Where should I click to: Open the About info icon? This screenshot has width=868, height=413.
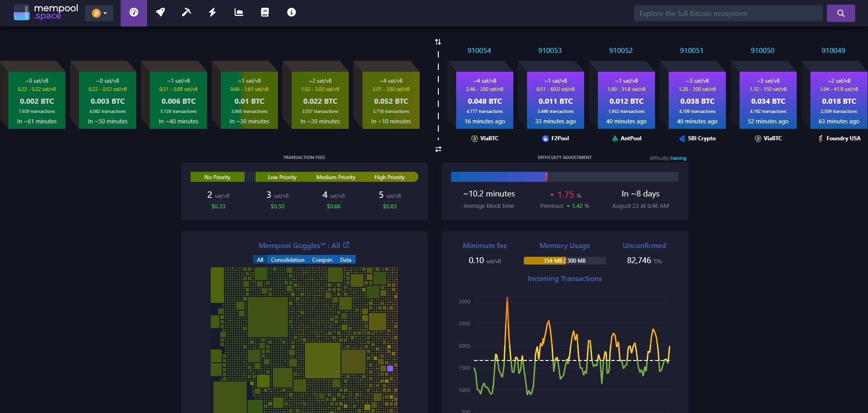click(x=291, y=13)
